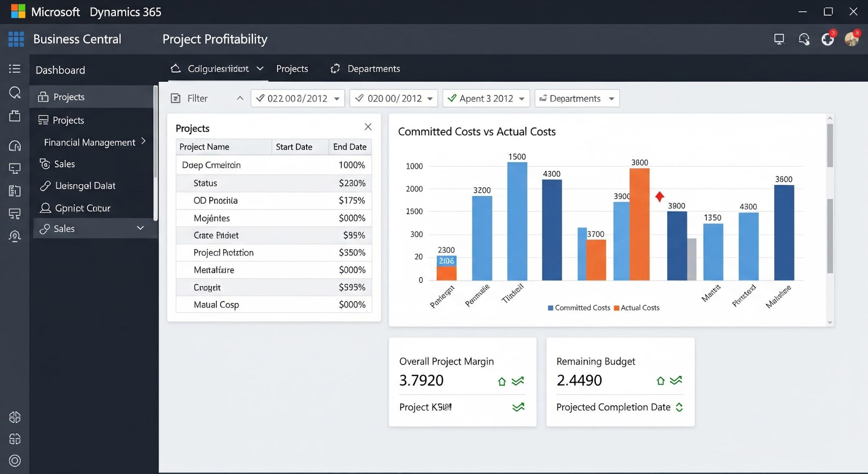Toggle Projected Completion Date sort arrows
This screenshot has height=474, width=868.
680,407
